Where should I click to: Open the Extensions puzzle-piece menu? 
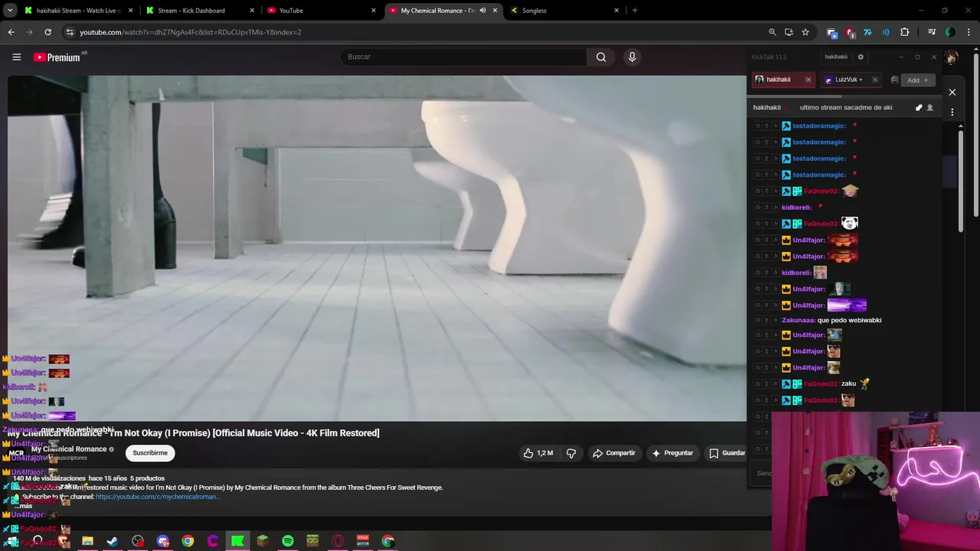click(905, 32)
